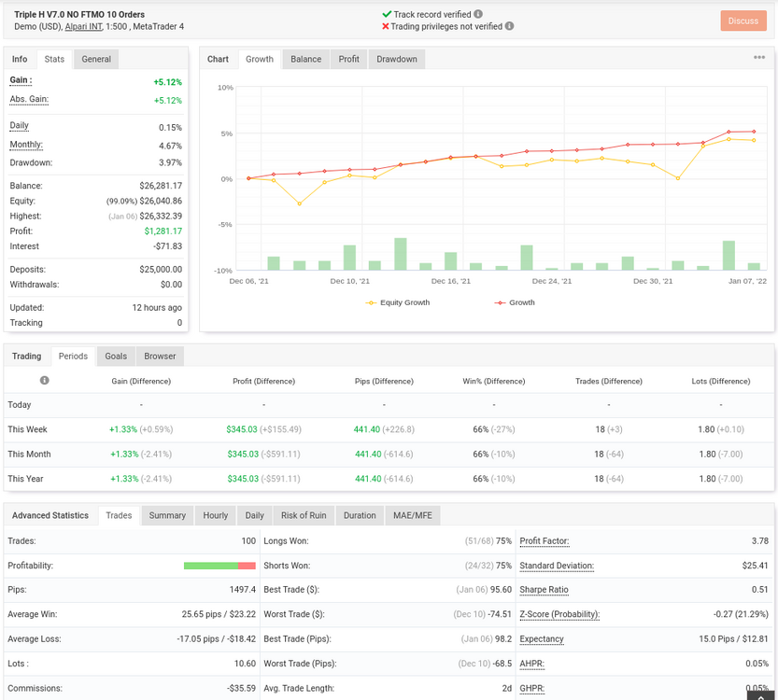Open the Goals tab in Trading section
778x700 pixels.
pyautogui.click(x=116, y=356)
